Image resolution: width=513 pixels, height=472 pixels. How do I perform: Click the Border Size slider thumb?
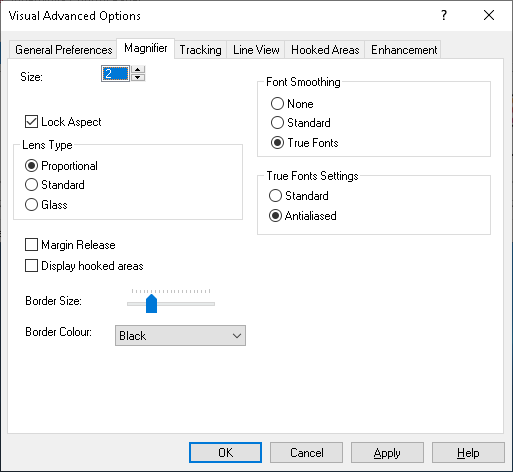(151, 303)
